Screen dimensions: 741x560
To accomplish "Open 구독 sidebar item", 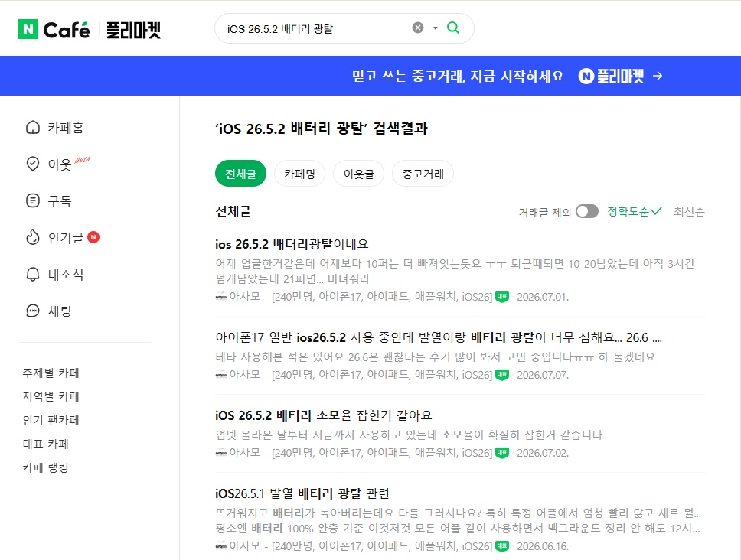I will point(60,201).
